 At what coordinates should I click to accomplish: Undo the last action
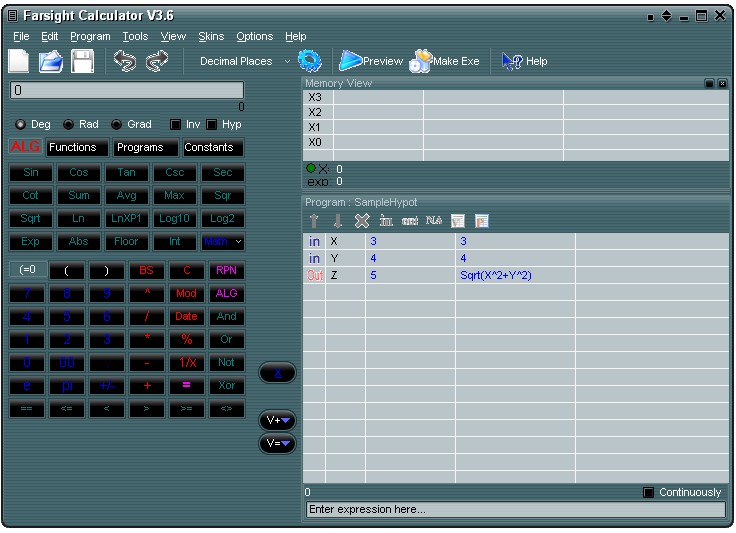click(x=125, y=61)
